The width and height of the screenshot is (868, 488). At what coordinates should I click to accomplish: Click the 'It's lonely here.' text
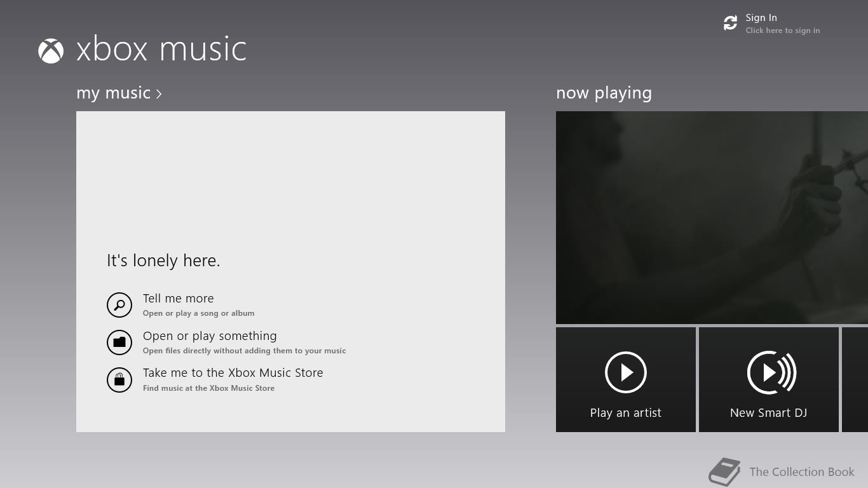163,261
